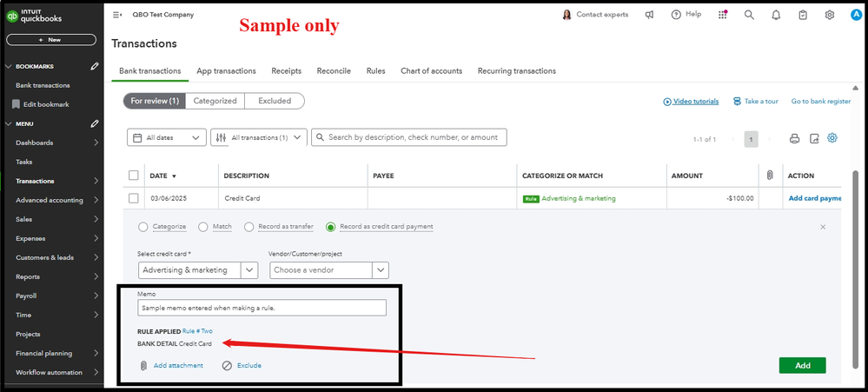Viewport: 868px width, 392px height.
Task: Open the Rules tab
Action: (376, 71)
